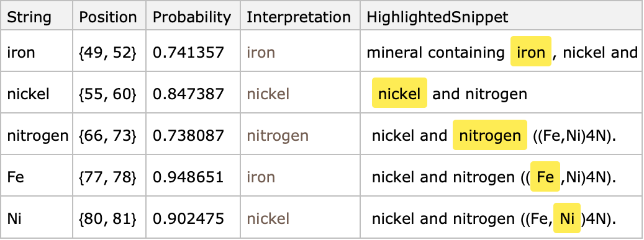Click the Position column header
This screenshot has width=644, height=240.
[x=108, y=17]
